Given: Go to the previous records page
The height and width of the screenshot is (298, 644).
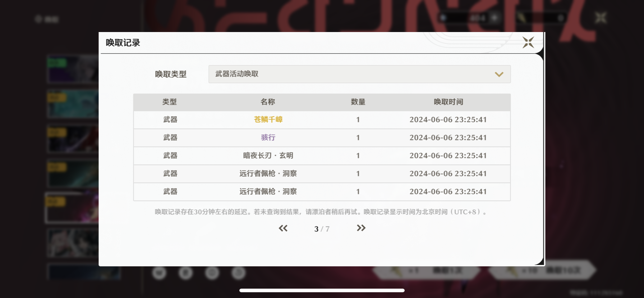Looking at the screenshot, I should coord(283,228).
